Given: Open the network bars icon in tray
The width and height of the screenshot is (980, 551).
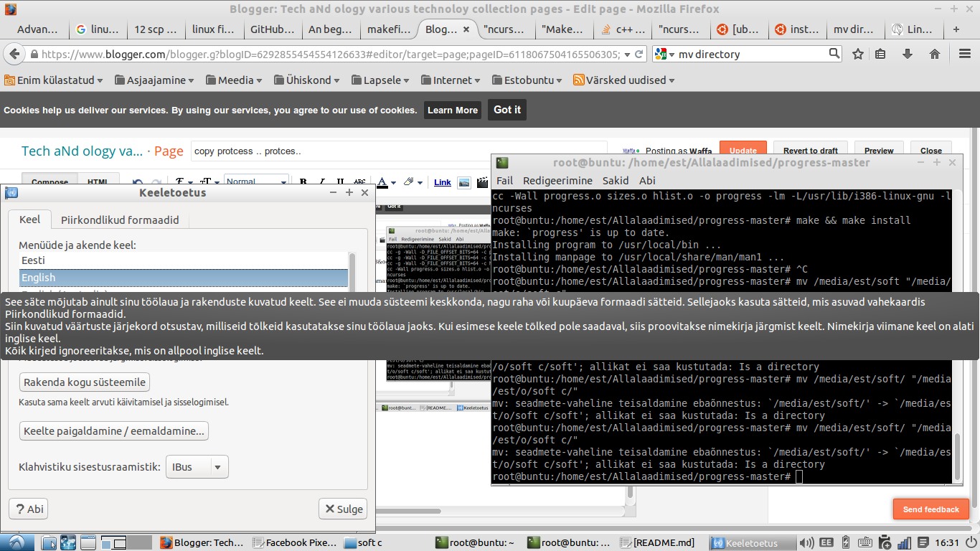Looking at the screenshot, I should [x=904, y=543].
